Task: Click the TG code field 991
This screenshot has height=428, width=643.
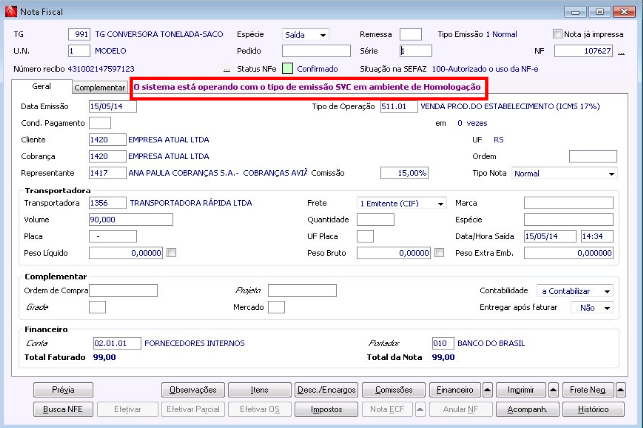Action: coord(79,34)
